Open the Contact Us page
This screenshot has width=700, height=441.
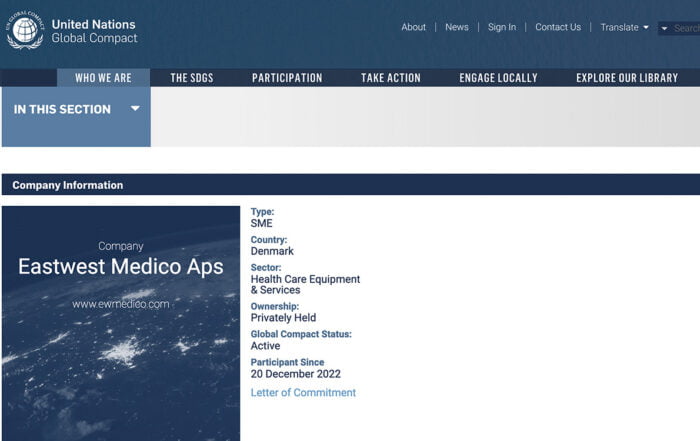click(x=558, y=27)
